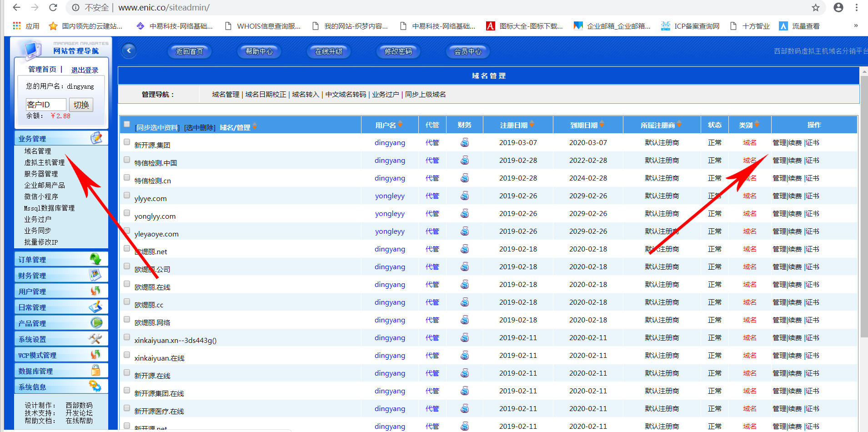The image size is (868, 432).
Task: Tick the checkbox for 特信检测.cn
Action: coord(127,178)
